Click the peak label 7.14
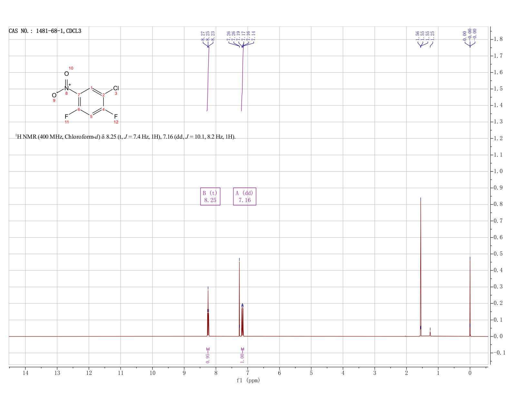 pyautogui.click(x=253, y=35)
